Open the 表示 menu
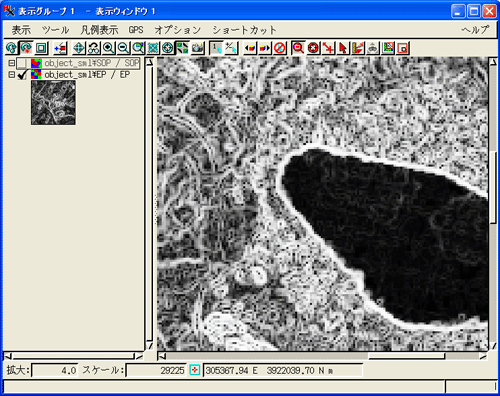The image size is (500, 396). pyautogui.click(x=21, y=30)
